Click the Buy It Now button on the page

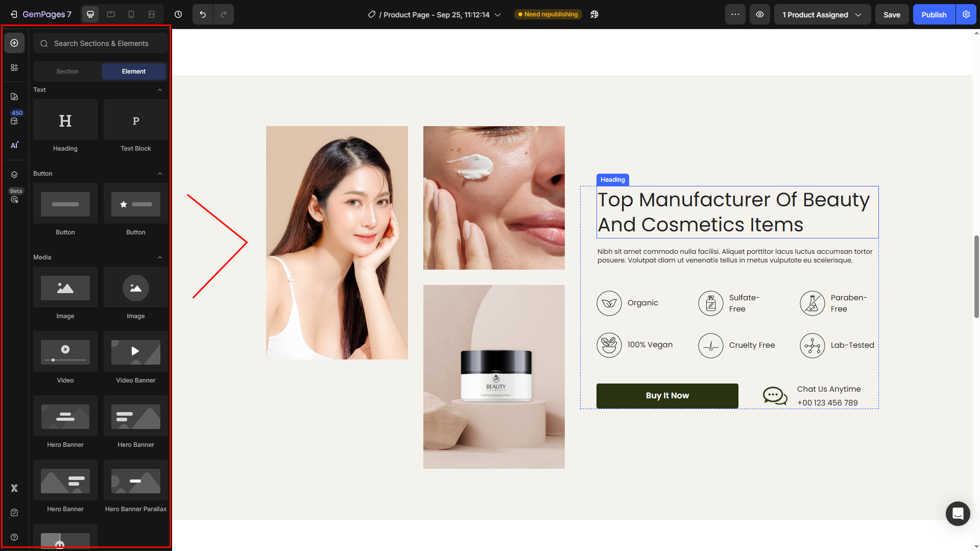click(666, 396)
